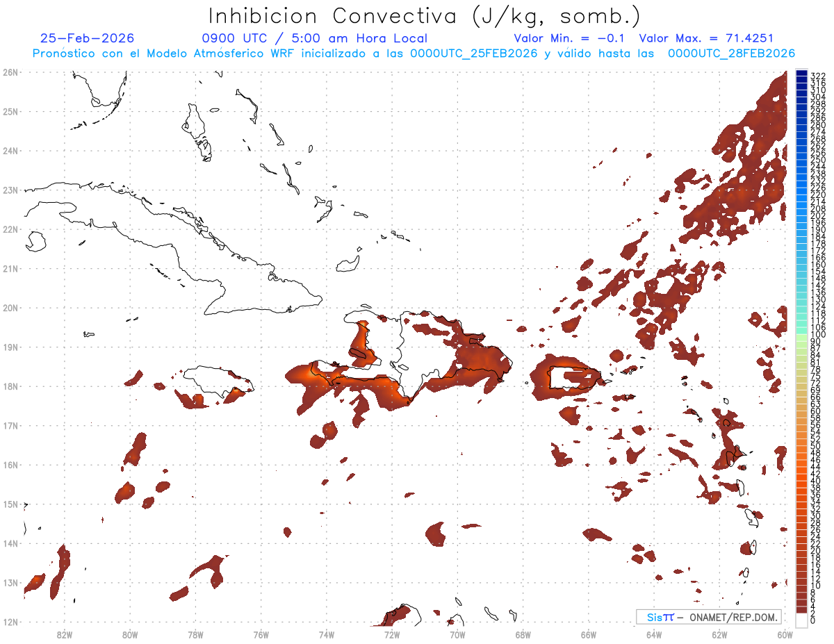Pick the white swatch beside 0
The image size is (834, 644).
click(801, 619)
